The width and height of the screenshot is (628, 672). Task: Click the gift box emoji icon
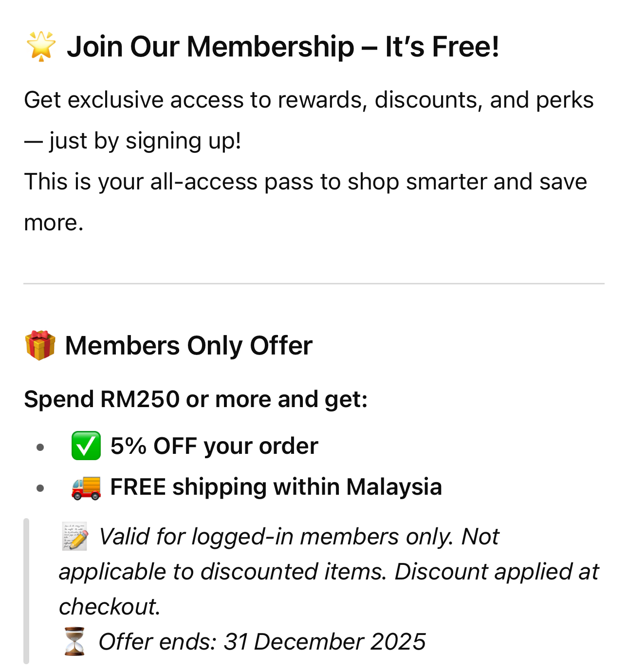tap(40, 345)
